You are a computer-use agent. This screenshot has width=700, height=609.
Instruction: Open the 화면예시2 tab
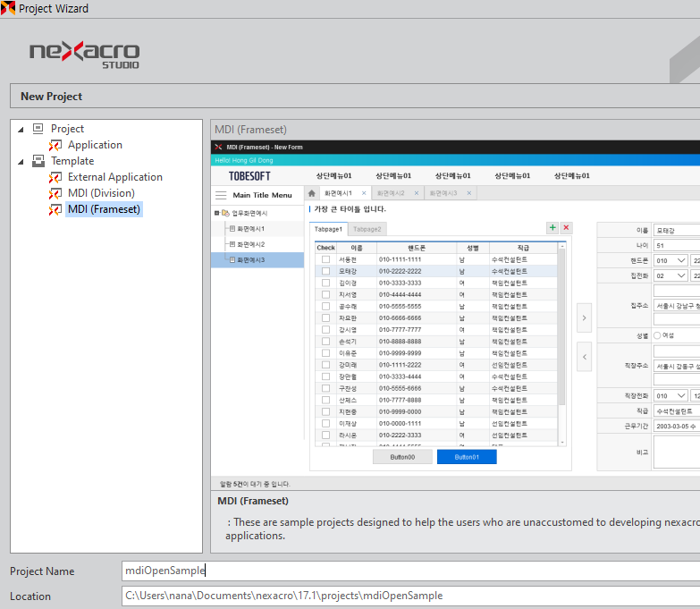[x=390, y=193]
